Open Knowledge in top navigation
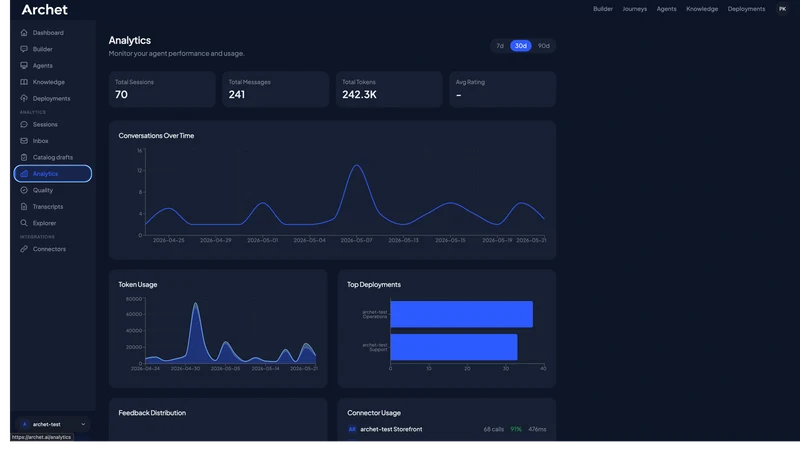Image resolution: width=800 pixels, height=450 pixels. tap(702, 9)
